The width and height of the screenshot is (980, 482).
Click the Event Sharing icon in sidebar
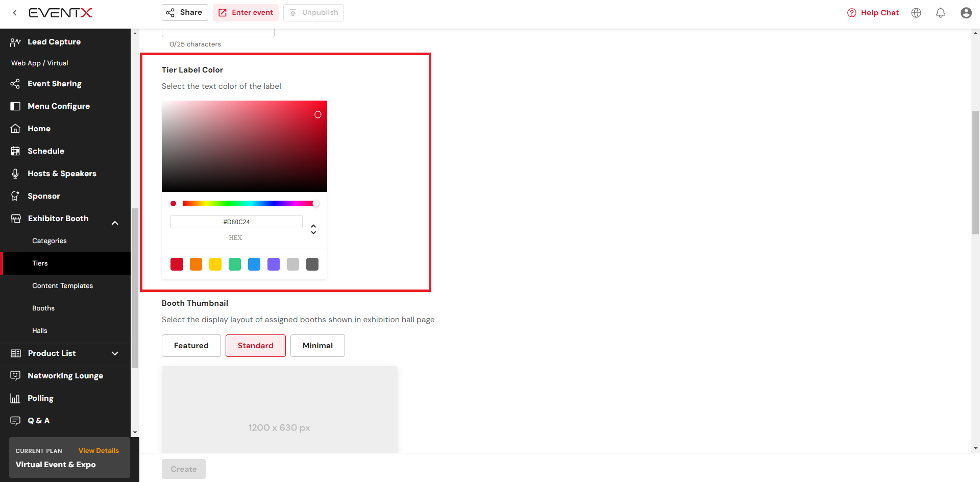(x=15, y=84)
